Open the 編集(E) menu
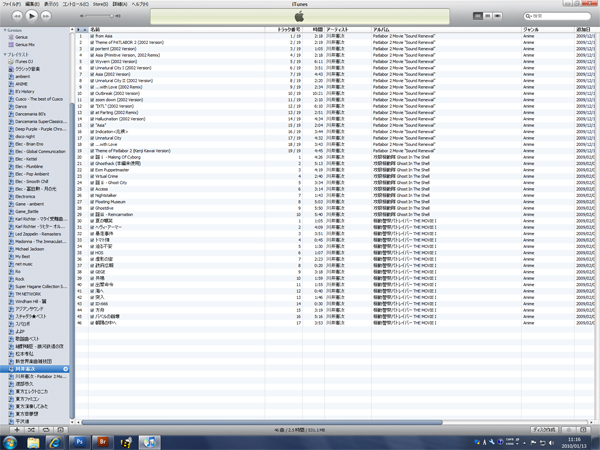Image resolution: width=600 pixels, height=450 pixels. click(x=32, y=4)
